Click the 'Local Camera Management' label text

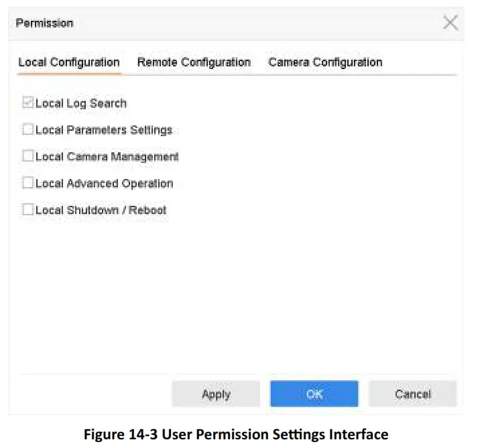click(107, 157)
